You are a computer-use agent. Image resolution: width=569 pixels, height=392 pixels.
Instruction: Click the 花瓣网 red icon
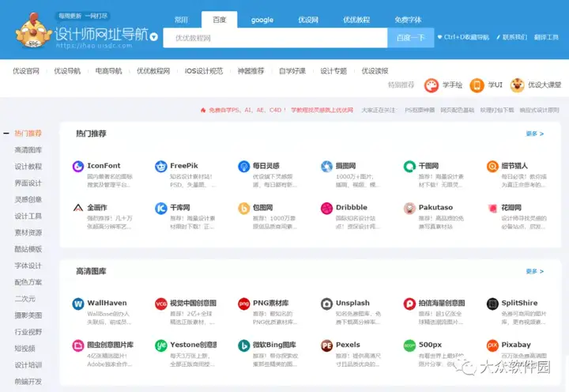point(492,208)
